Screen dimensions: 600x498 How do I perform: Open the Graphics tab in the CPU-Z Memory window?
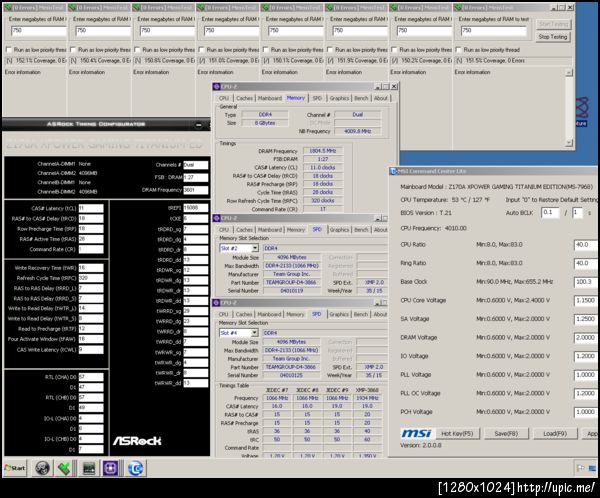339,98
